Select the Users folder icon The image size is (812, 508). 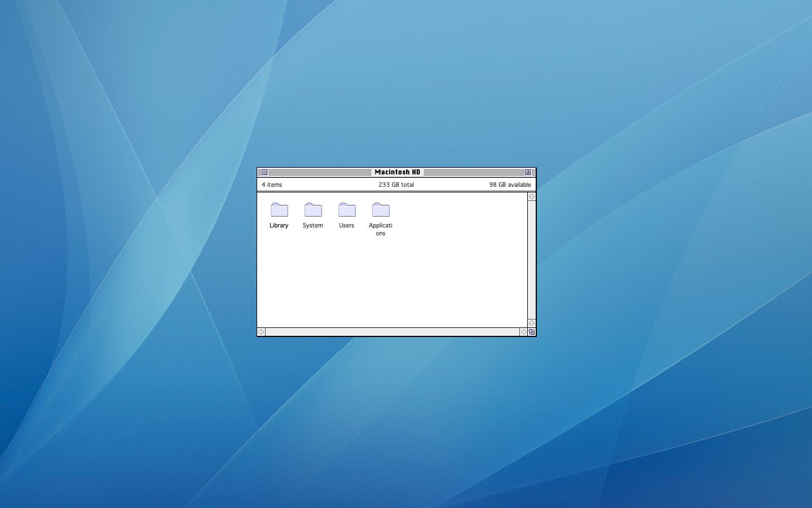(347, 210)
